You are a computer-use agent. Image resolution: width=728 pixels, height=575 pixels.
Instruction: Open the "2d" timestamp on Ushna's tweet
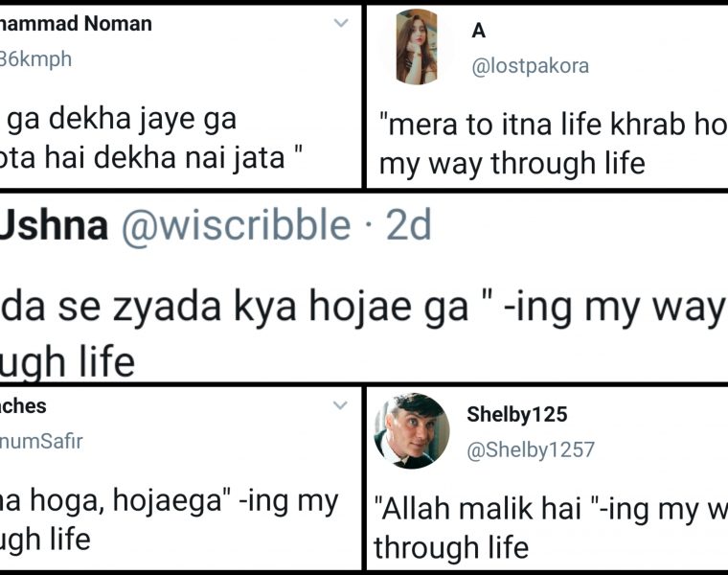(x=408, y=224)
